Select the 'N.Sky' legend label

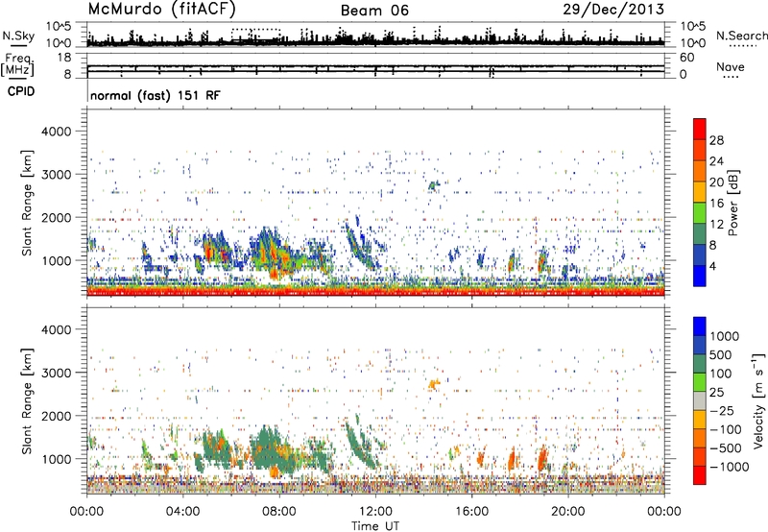pyautogui.click(x=18, y=36)
